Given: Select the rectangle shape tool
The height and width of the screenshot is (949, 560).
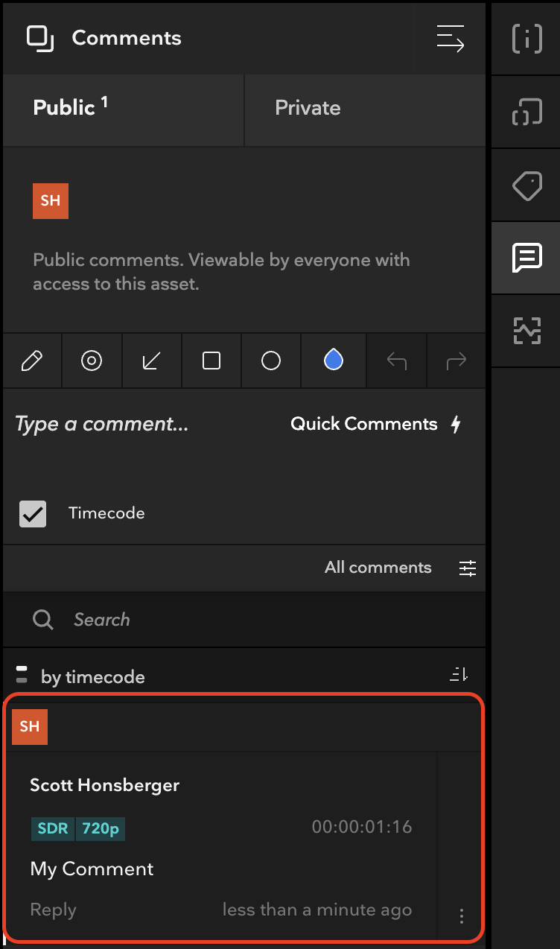Looking at the screenshot, I should [x=211, y=361].
